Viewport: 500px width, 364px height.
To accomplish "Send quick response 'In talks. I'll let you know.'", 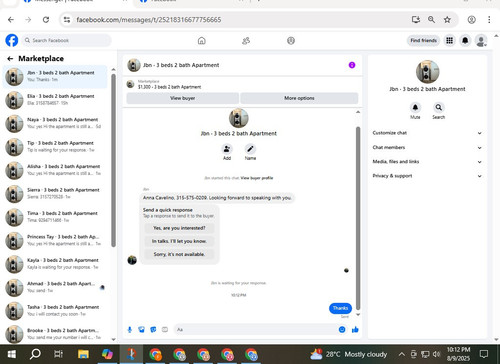I will (179, 241).
